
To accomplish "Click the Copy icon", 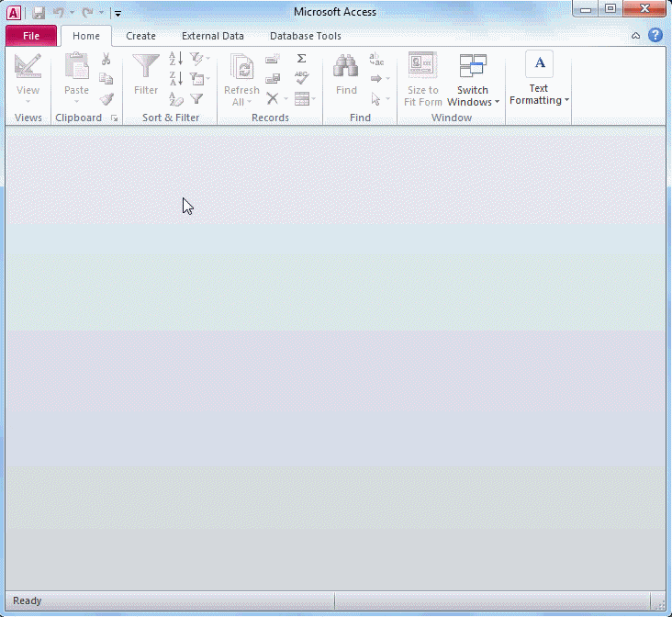I will click(x=106, y=78).
